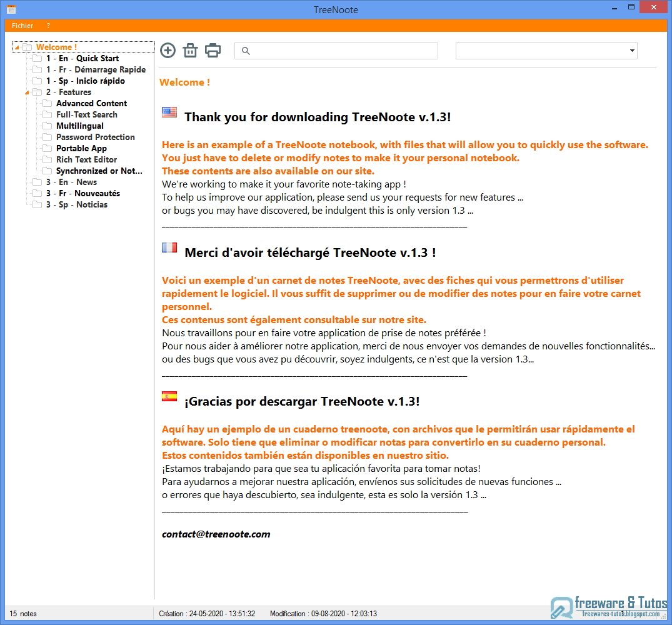Close the TreeNoote window

[654, 7]
